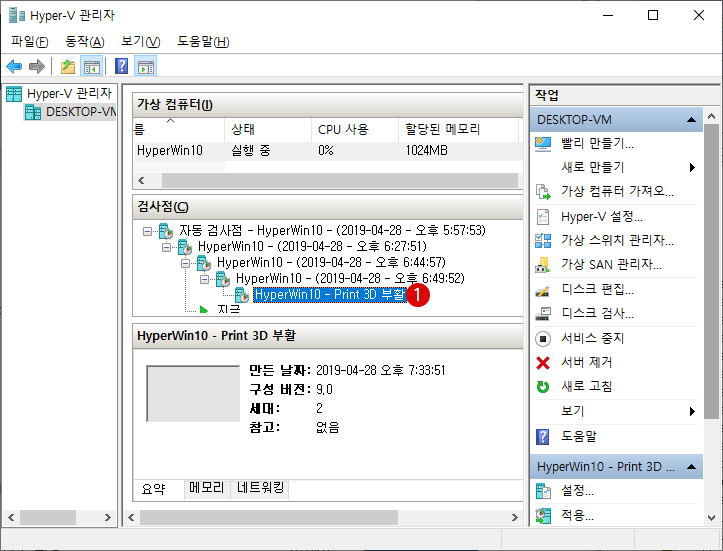Click the center pane bottom horizontal scrollbar
This screenshot has height=551, width=723.
(269, 518)
